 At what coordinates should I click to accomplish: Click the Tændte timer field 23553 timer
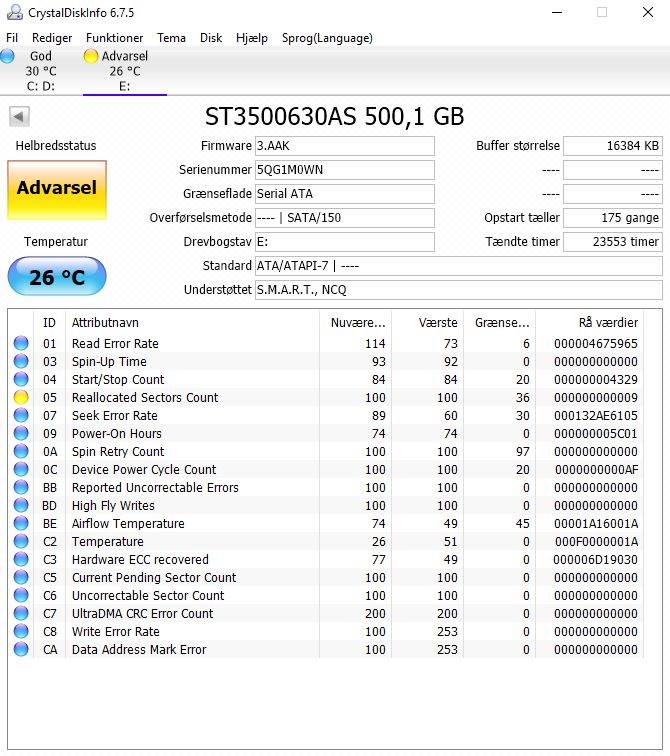[x=613, y=242]
